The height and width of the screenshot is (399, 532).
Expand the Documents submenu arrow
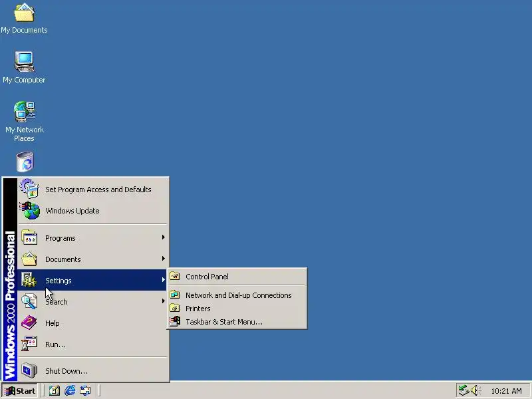163,259
